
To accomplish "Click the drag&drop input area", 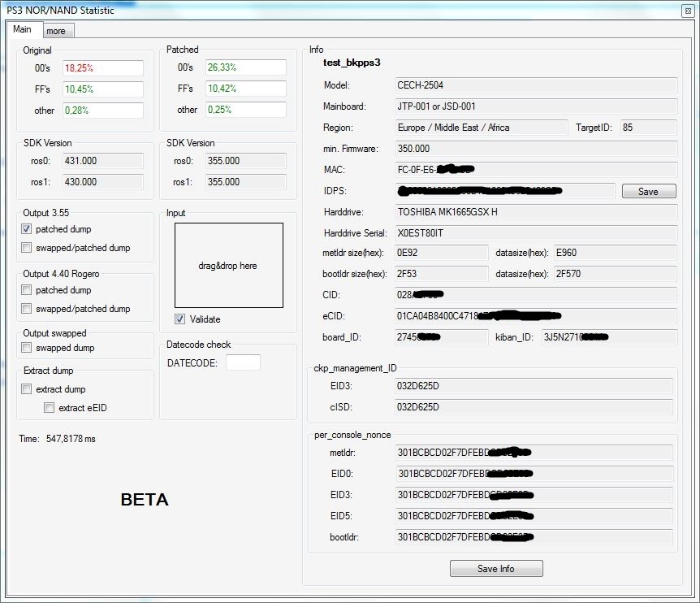I will [x=228, y=266].
